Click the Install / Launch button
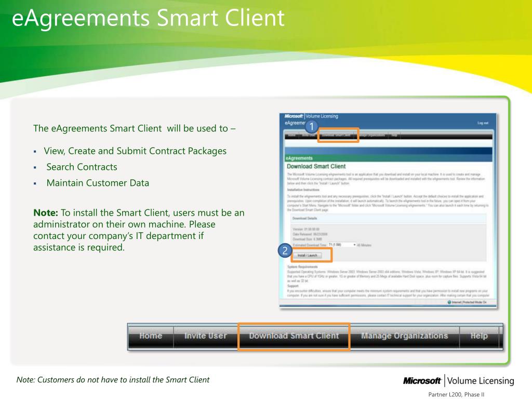 308,255
